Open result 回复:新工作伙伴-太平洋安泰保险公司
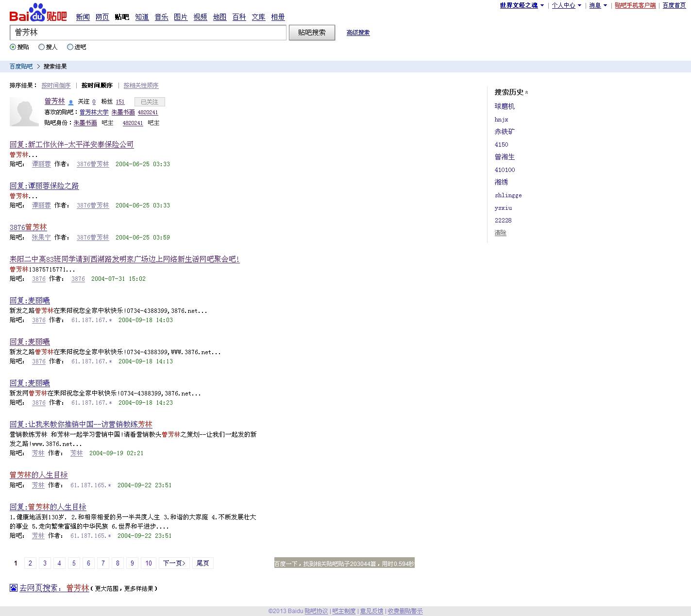 [x=71, y=144]
